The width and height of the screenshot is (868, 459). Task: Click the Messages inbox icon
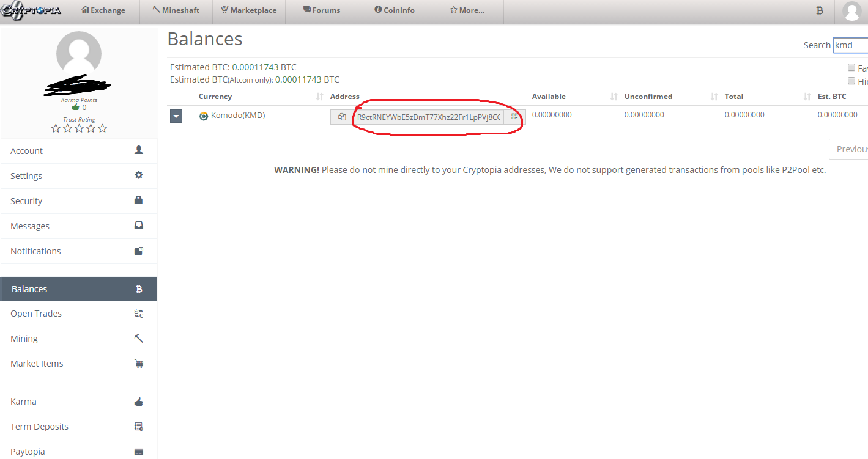pyautogui.click(x=139, y=225)
